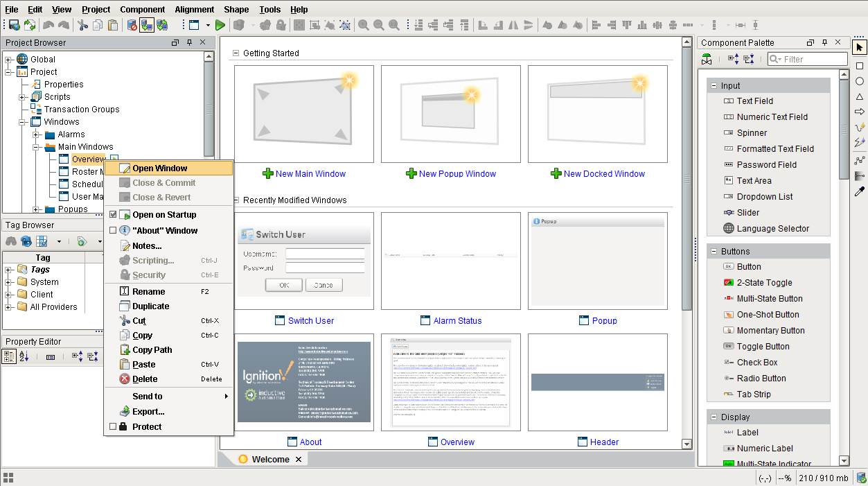This screenshot has width=868, height=486.
Task: Click the browse binoculars icon in Tag Browser
Action: pyautogui.click(x=11, y=241)
